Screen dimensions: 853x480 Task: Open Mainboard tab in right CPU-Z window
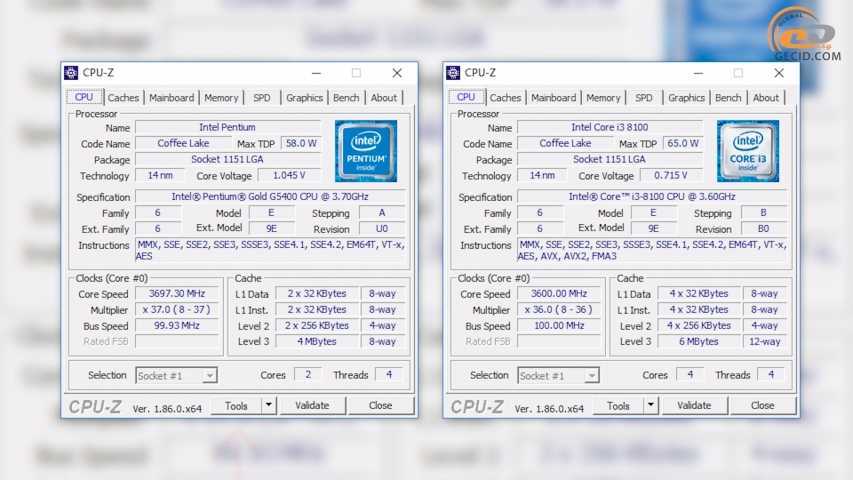pos(553,97)
